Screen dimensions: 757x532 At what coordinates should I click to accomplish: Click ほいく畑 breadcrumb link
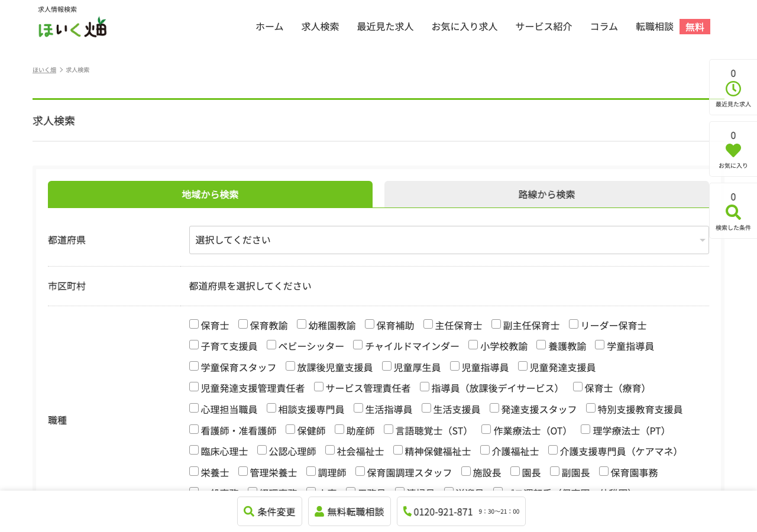[44, 70]
